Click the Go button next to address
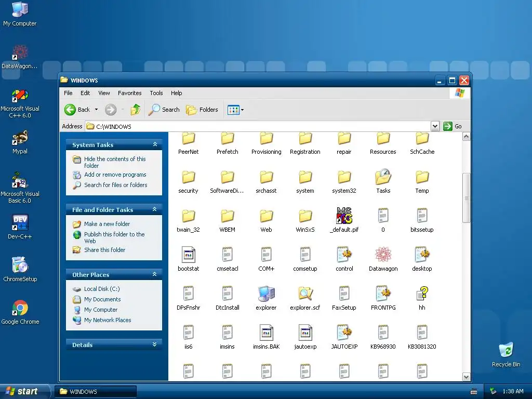Image resolution: width=532 pixels, height=399 pixels. pos(453,126)
